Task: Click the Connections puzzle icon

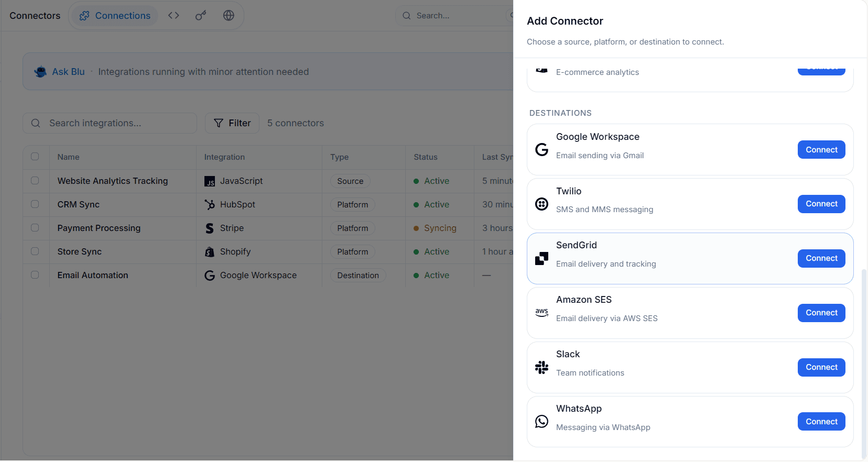Action: pyautogui.click(x=84, y=16)
